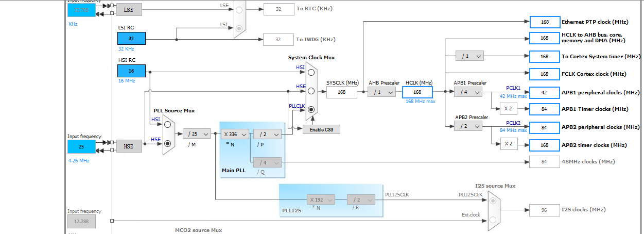
Task: Click the X 2 multiplier box for APB2 timer
Action: [508, 143]
